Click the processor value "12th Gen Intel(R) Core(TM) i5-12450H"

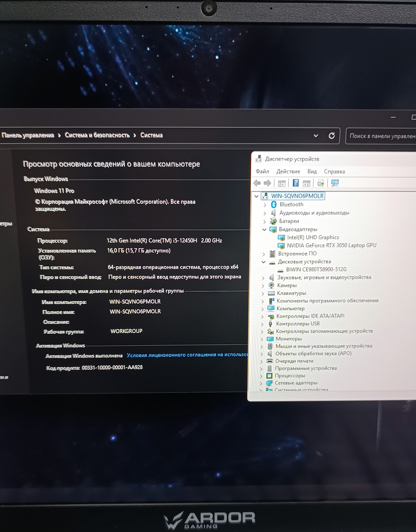(152, 240)
